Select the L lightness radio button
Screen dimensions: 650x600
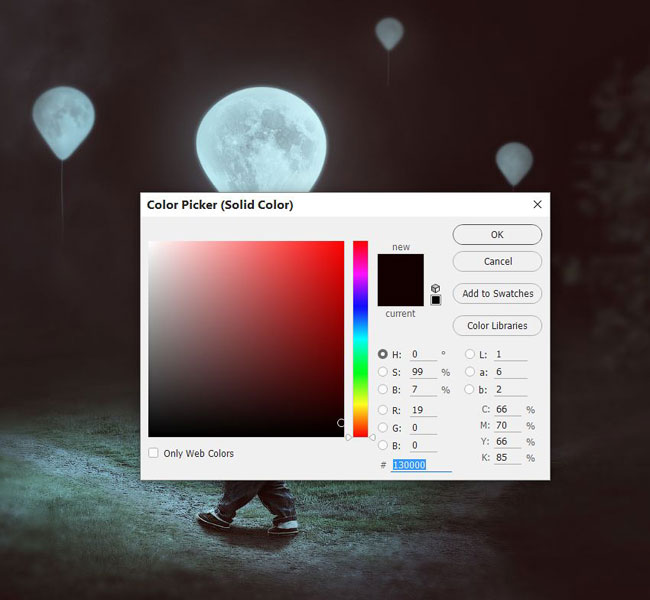pyautogui.click(x=470, y=354)
